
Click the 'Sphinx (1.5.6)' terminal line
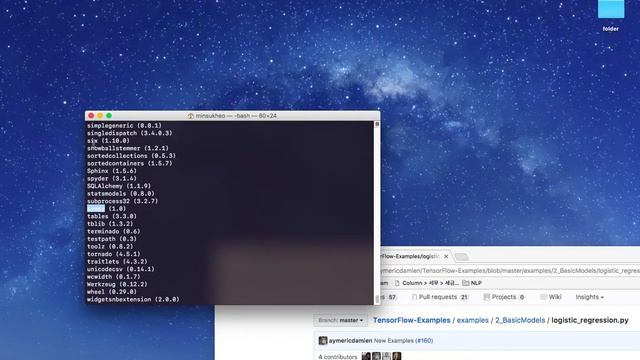click(112, 171)
